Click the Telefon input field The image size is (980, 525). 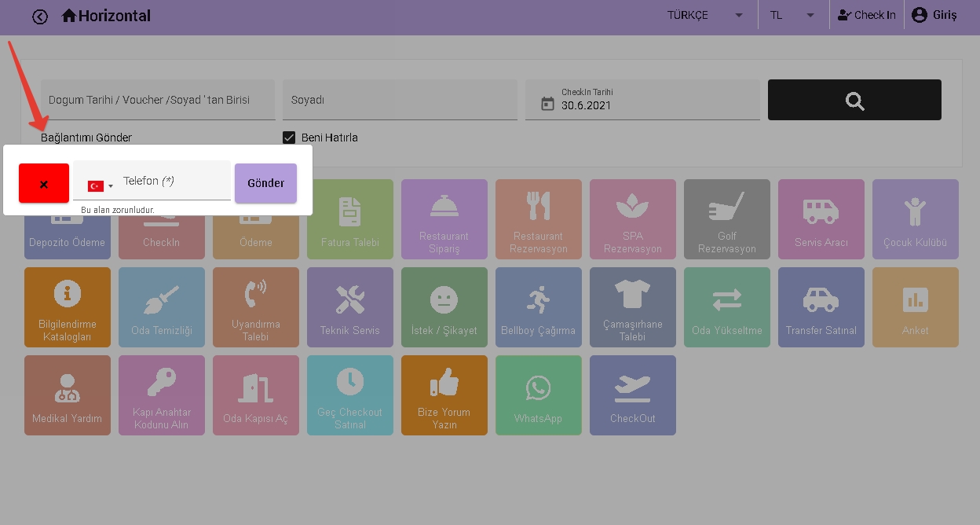(174, 182)
